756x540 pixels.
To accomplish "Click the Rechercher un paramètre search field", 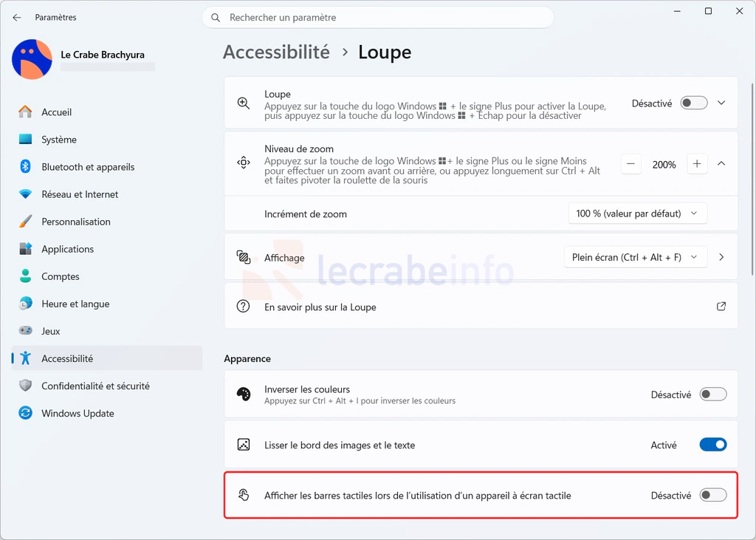I will (377, 18).
